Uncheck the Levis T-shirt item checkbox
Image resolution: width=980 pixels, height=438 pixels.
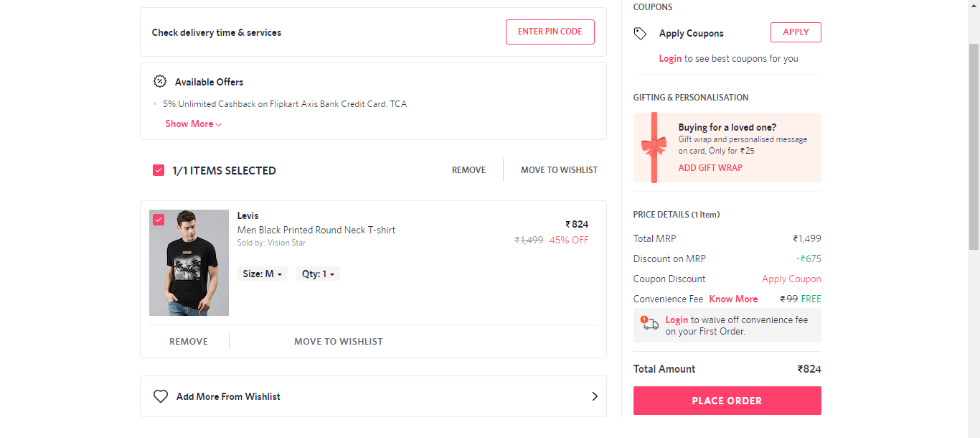point(159,220)
